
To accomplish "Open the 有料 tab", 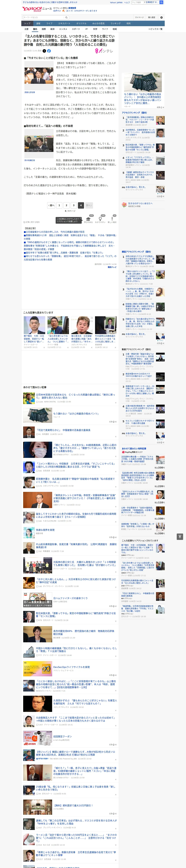I will click(129, 24).
